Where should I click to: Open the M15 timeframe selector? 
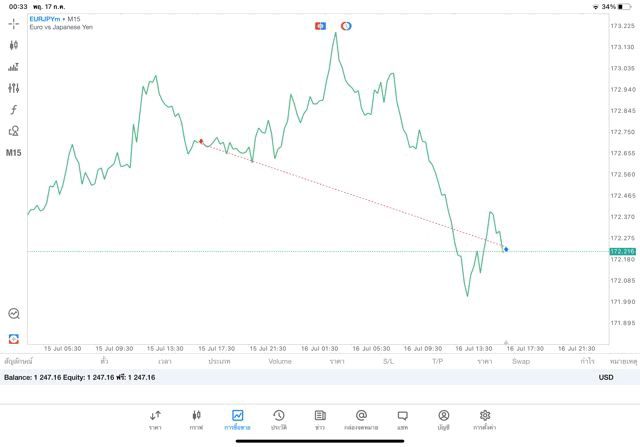coord(14,153)
